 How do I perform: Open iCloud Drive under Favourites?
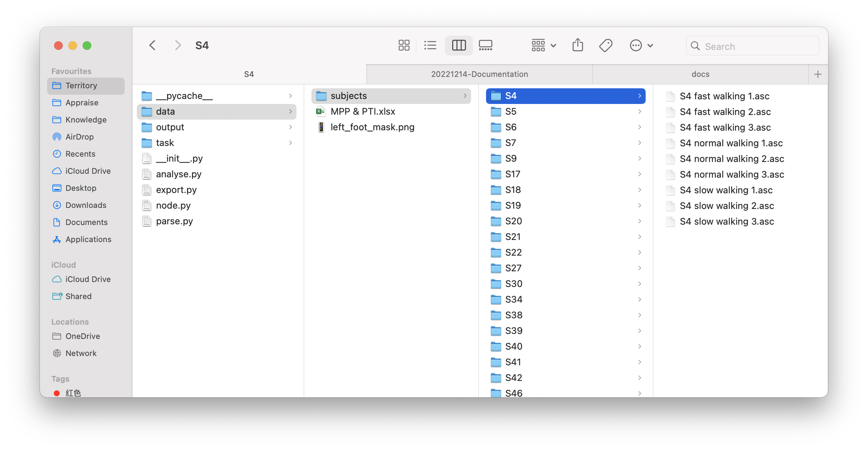86,171
